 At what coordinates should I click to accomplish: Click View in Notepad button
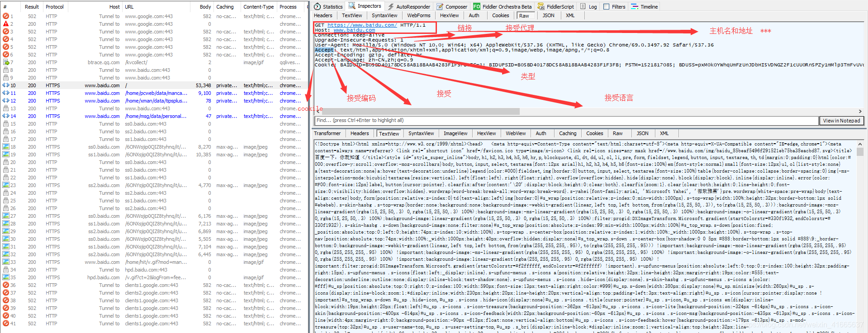click(x=841, y=121)
